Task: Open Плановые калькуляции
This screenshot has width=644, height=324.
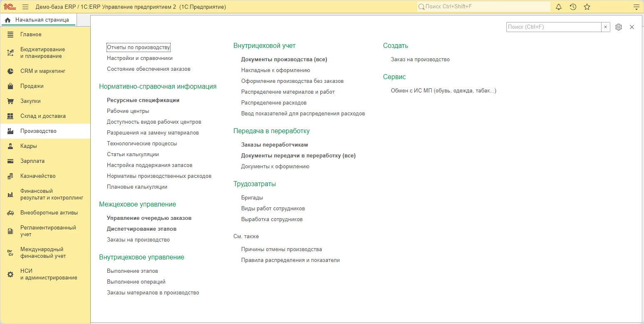Action: coord(137,187)
